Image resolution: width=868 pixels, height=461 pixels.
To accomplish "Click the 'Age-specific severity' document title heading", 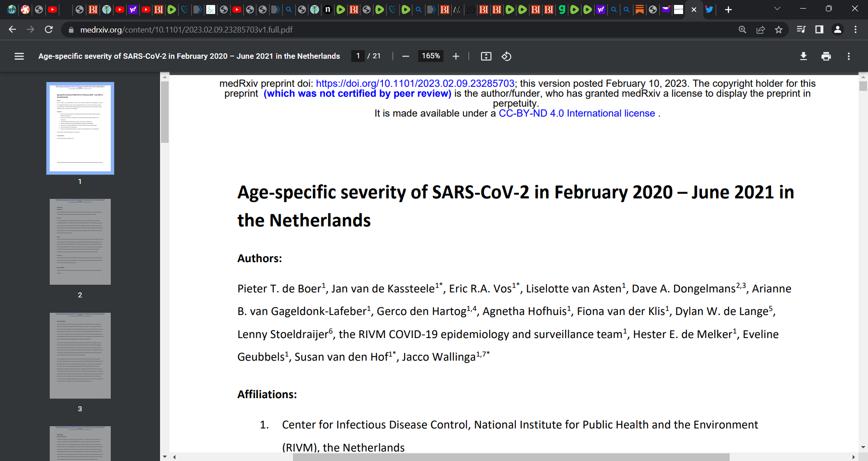I will coord(515,206).
